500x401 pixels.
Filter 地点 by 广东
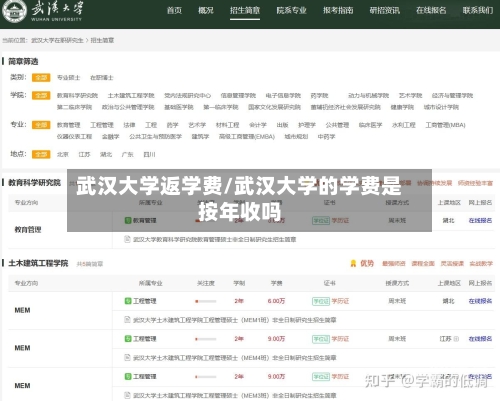127,154
